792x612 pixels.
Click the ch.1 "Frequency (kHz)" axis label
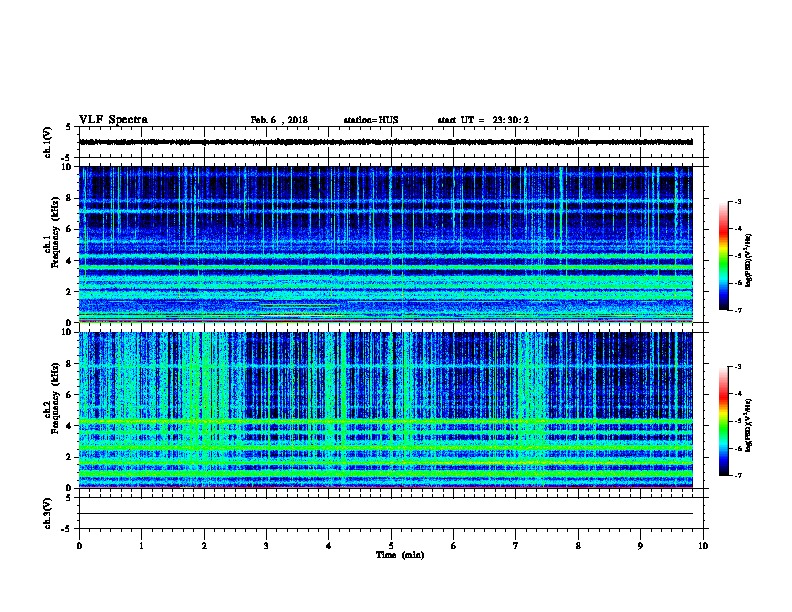(55, 233)
